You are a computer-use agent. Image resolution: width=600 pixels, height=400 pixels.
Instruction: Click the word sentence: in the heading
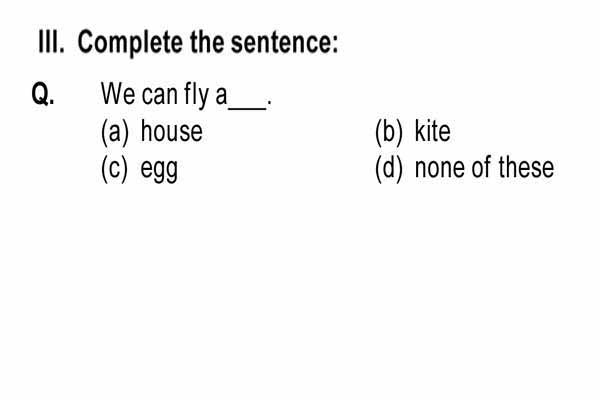tap(285, 42)
